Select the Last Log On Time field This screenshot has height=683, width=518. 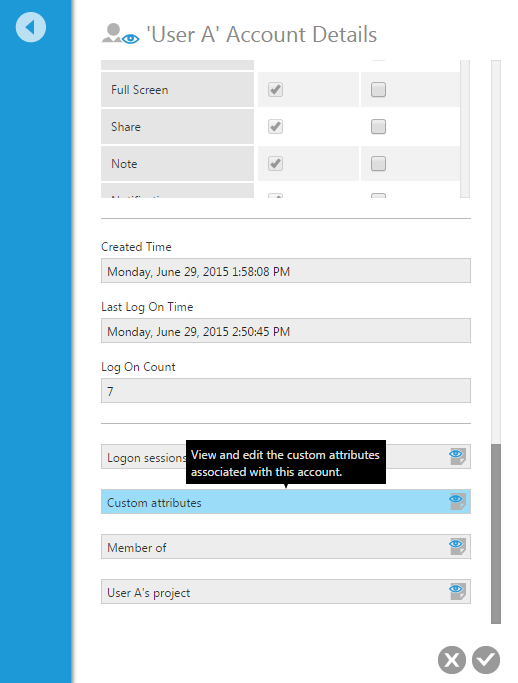[286, 331]
